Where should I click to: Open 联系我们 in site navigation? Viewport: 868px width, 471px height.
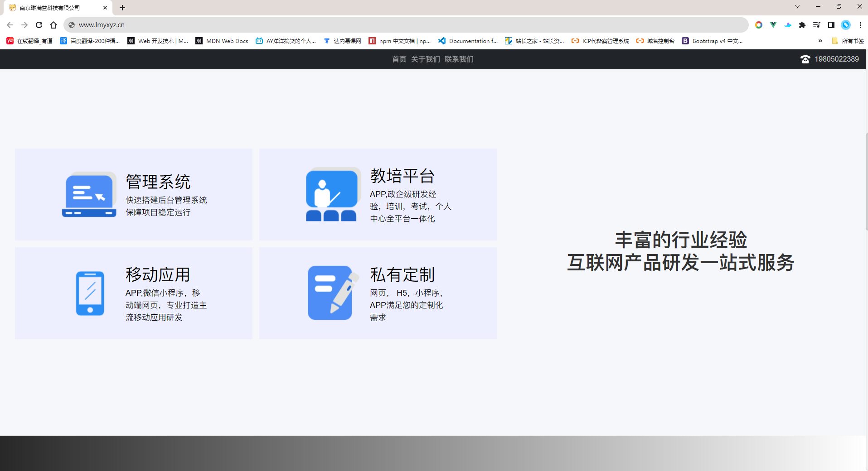(459, 59)
